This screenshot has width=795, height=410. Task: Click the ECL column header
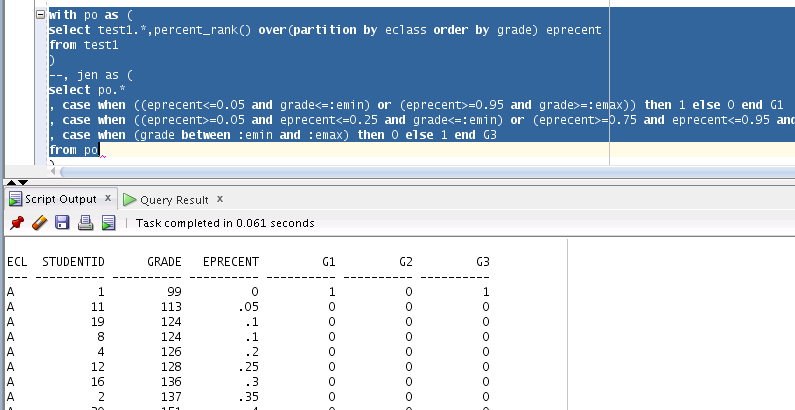click(x=17, y=262)
